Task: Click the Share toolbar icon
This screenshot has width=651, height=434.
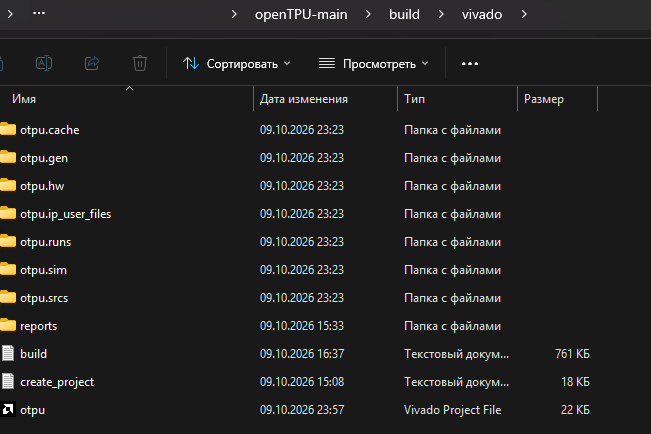Action: coord(92,63)
